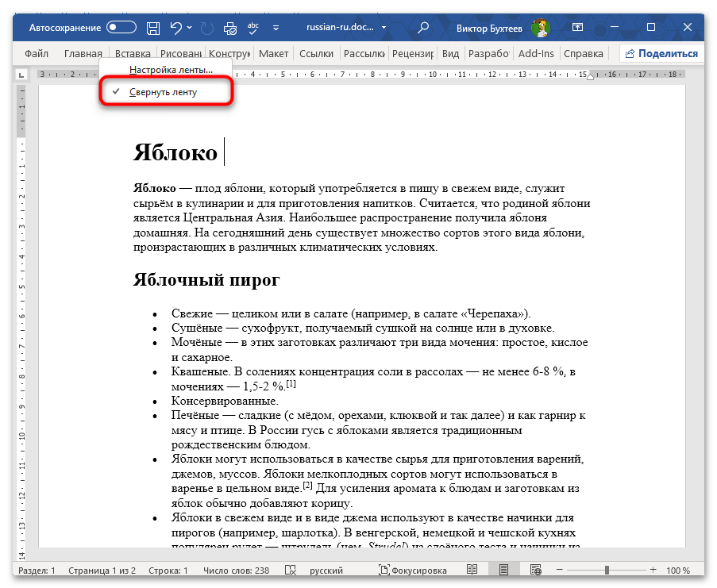
Task: Open Customize Quick Access Toolbar dropdown
Action: pyautogui.click(x=276, y=28)
